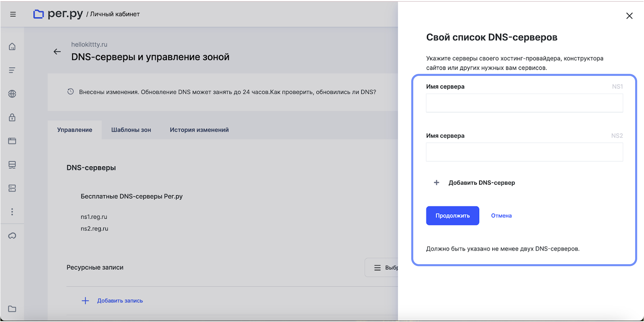Open the sidebar monitor hosting icon

pos(12,165)
